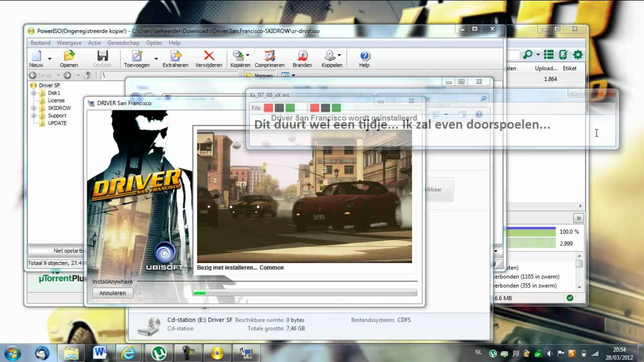Click the uTorrent details vertical scrollbar

(580, 271)
